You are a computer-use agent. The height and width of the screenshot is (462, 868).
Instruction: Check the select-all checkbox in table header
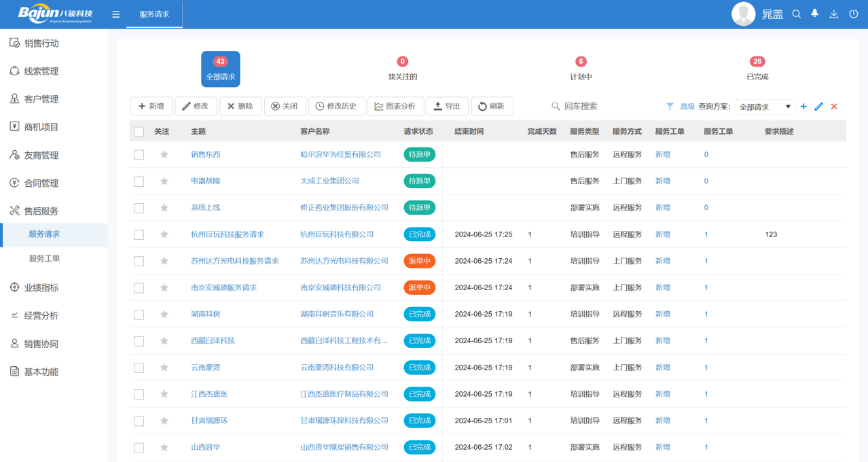[139, 131]
